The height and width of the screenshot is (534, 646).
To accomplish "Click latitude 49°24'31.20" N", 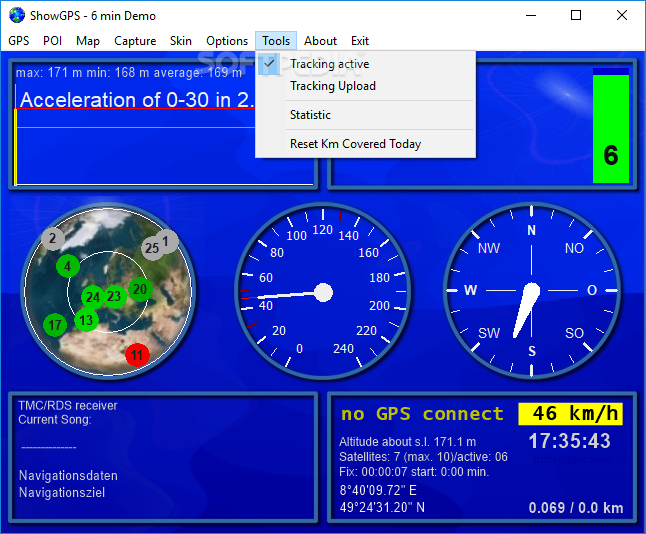I will tap(382, 507).
